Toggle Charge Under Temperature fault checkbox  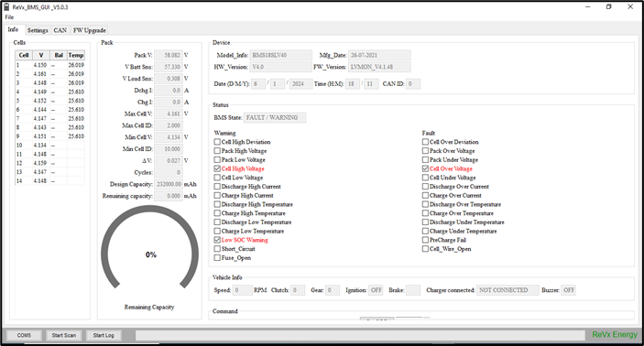tap(425, 231)
